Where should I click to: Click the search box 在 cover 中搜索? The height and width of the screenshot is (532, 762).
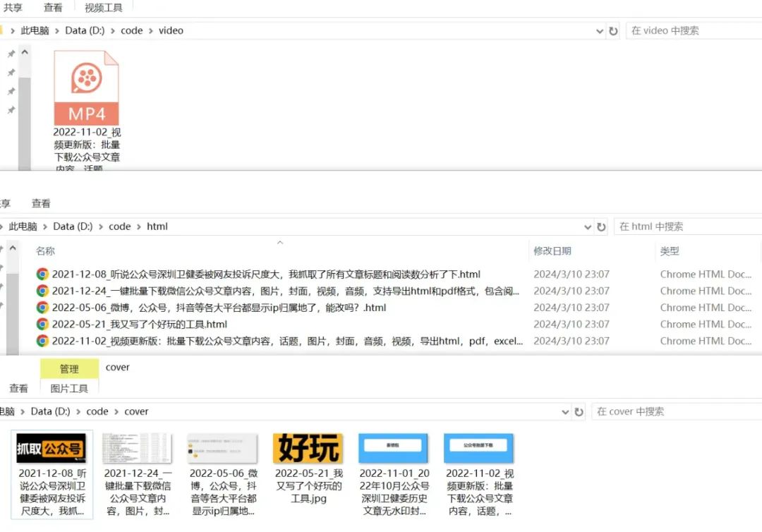(677, 411)
